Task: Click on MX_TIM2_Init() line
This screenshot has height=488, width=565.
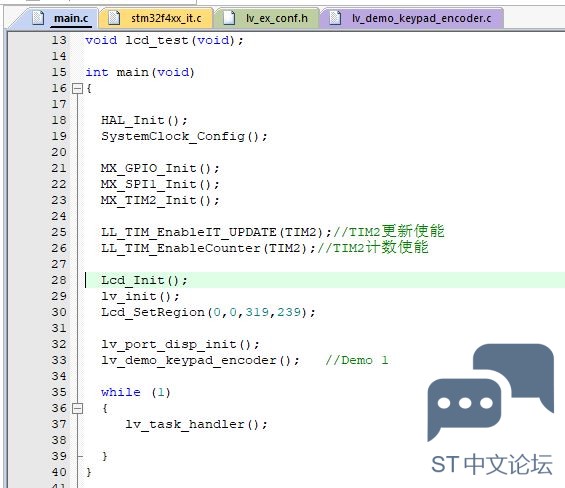Action: (160, 200)
